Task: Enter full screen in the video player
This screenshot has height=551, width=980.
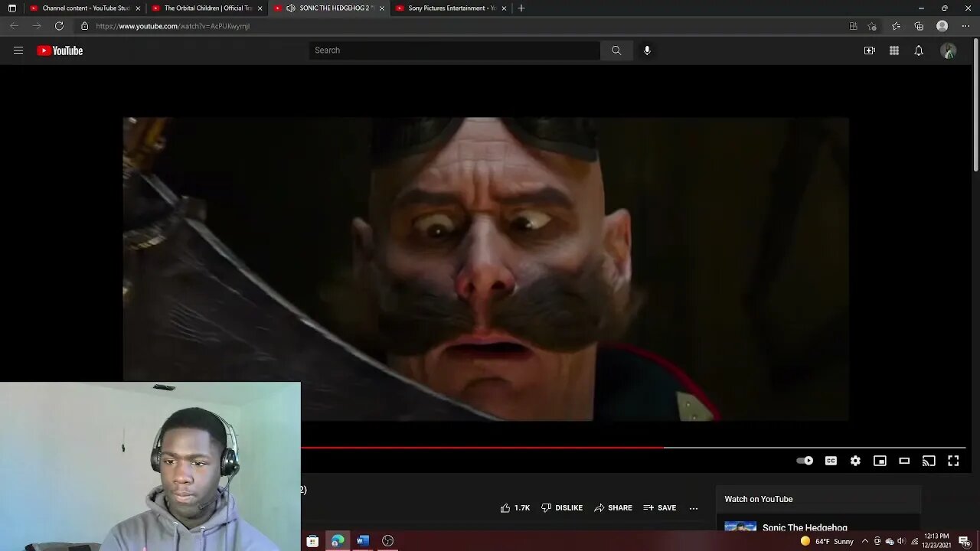Action: (953, 461)
